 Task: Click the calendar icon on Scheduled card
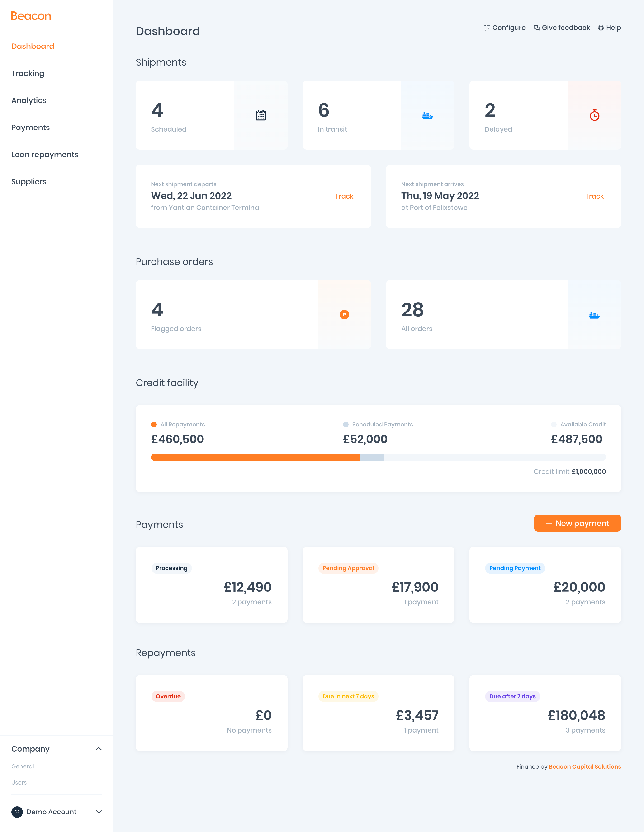click(x=261, y=115)
